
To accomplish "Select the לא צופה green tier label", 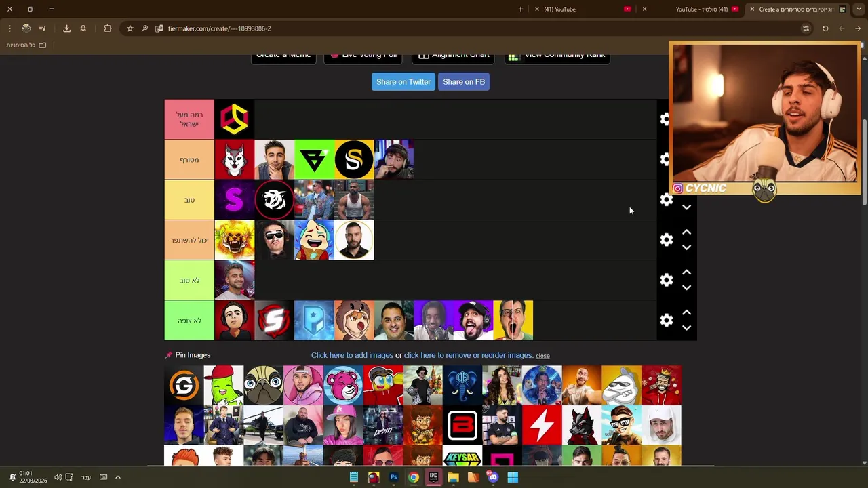I will click(189, 321).
